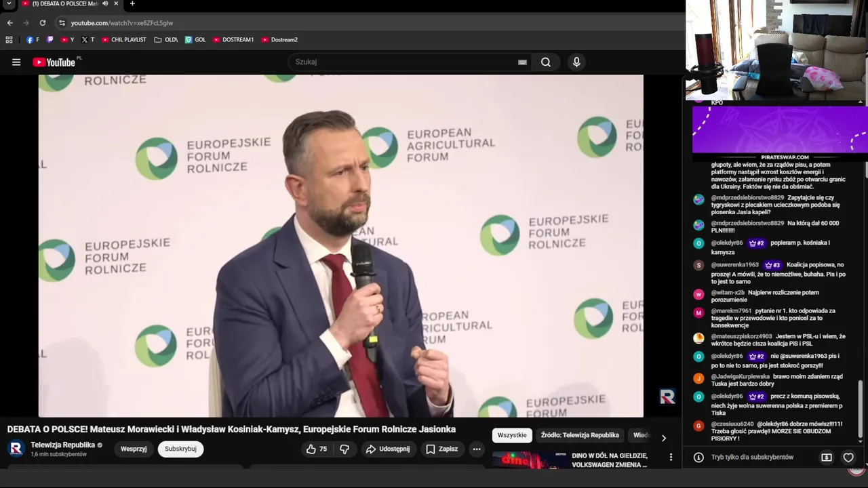Mute the DEBATA O POLSCE tab audio icon
868x488 pixels.
click(105, 4)
